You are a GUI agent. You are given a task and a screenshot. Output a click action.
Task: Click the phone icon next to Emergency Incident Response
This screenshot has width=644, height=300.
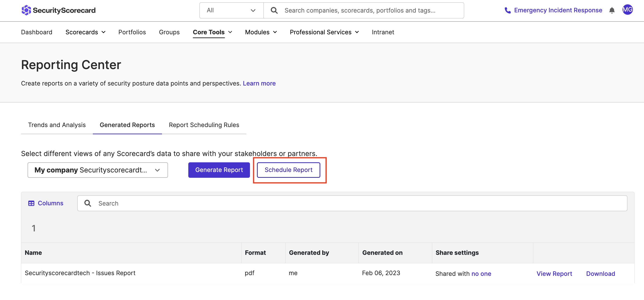pos(508,10)
